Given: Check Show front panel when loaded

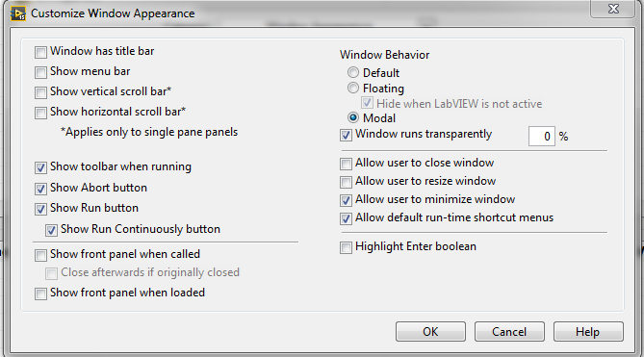Looking at the screenshot, I should (40, 293).
